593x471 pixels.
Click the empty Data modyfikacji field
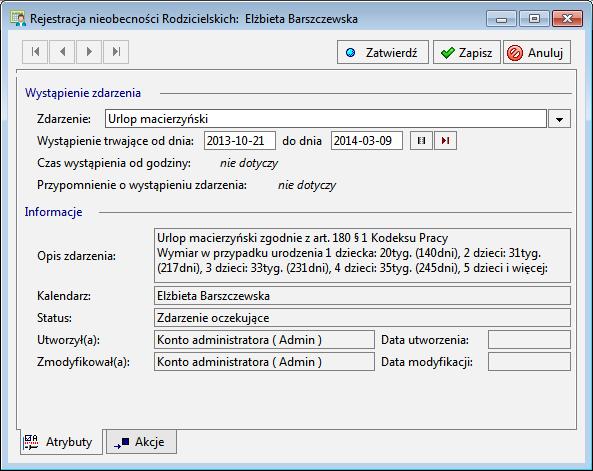tap(529, 362)
